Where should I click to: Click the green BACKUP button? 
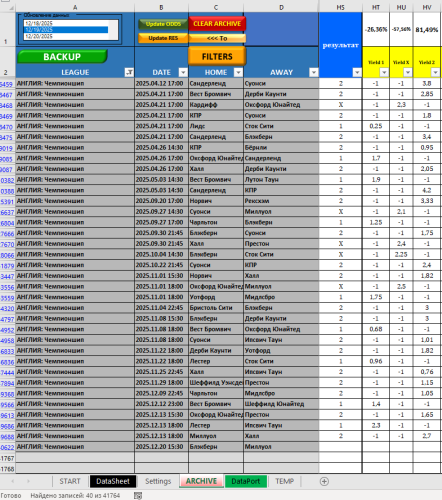tap(62, 57)
